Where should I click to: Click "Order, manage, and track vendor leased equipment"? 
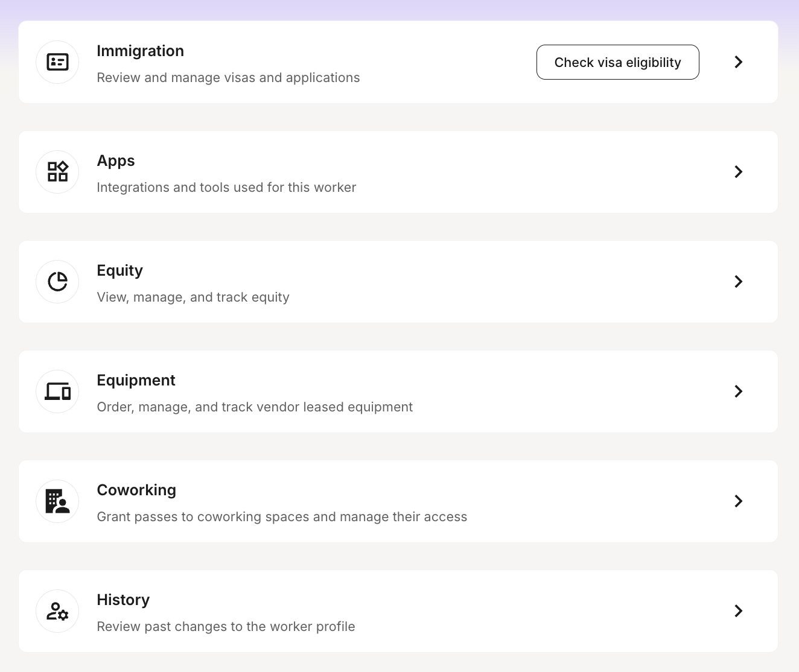coord(255,407)
